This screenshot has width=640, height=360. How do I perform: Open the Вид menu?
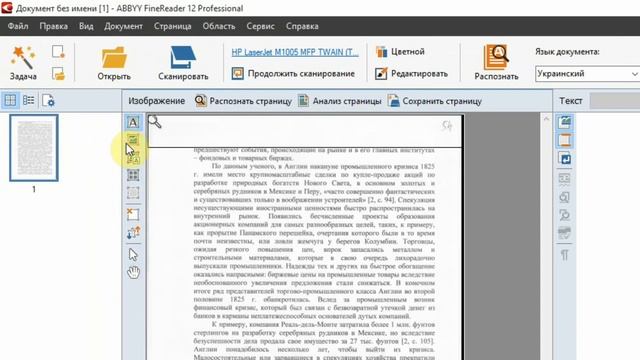[86, 26]
